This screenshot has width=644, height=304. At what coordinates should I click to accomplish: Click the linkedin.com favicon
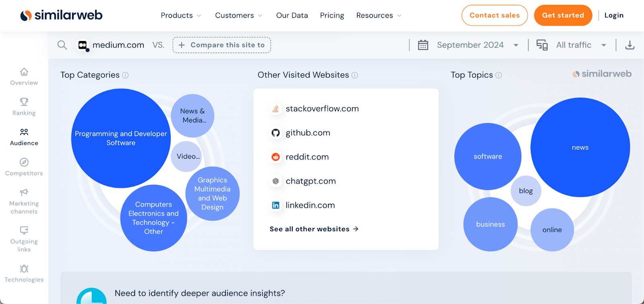coord(276,205)
